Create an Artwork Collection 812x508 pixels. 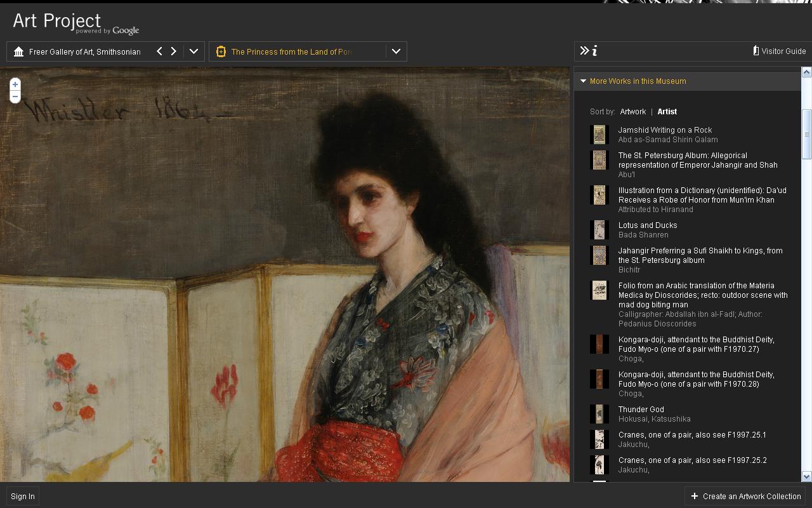(746, 497)
